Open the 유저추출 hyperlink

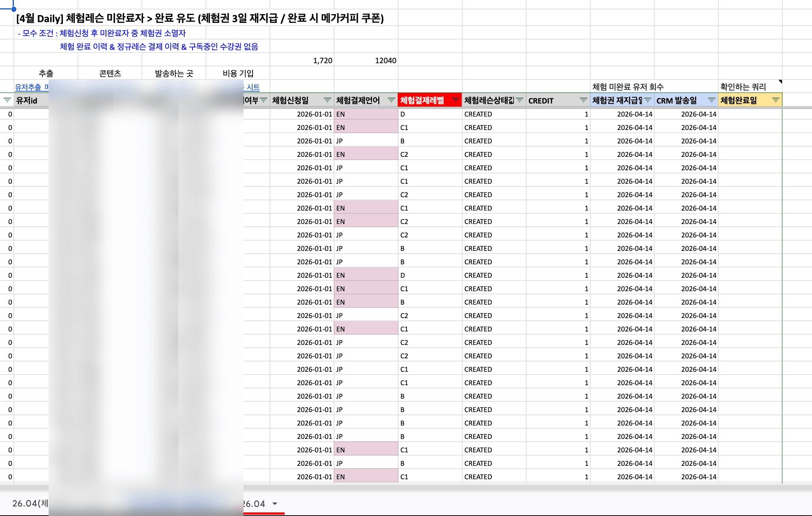[28, 87]
